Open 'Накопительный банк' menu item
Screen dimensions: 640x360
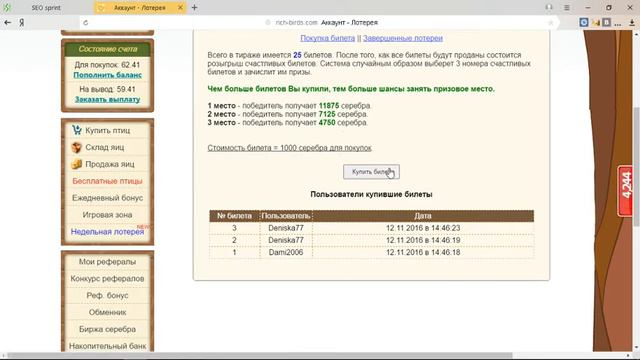coord(107,346)
